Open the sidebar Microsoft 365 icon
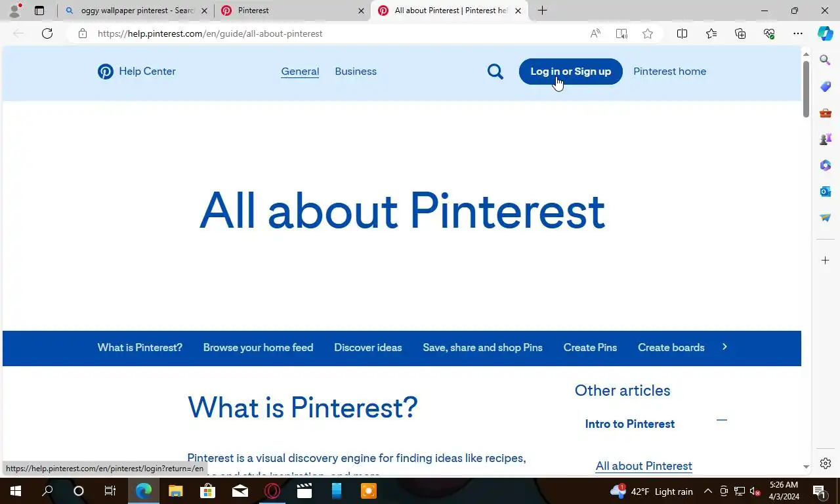This screenshot has height=504, width=840. (x=826, y=165)
